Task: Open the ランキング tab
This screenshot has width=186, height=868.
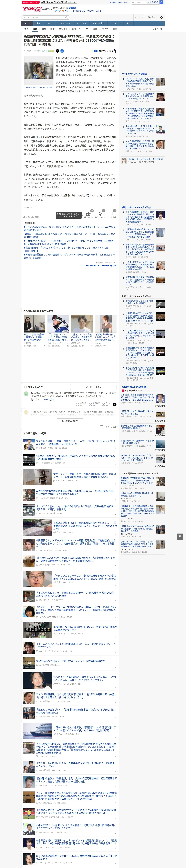Action: (115, 23)
